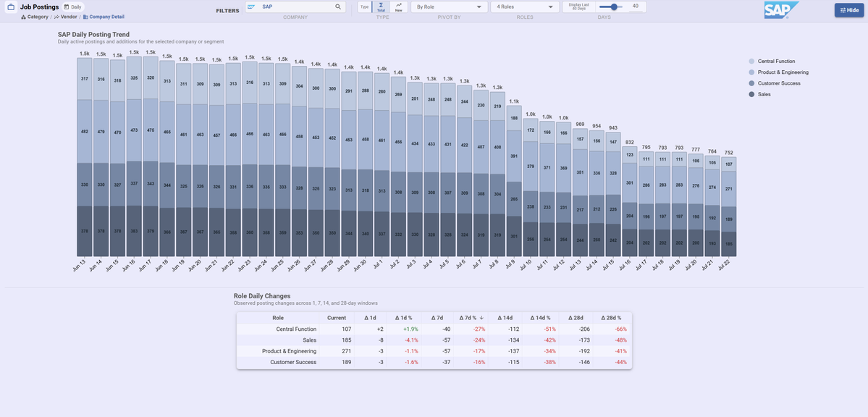Viewport: 868px width, 417px height.
Task: Click the Jul 16 bar's 301 segment
Action: [x=629, y=182]
